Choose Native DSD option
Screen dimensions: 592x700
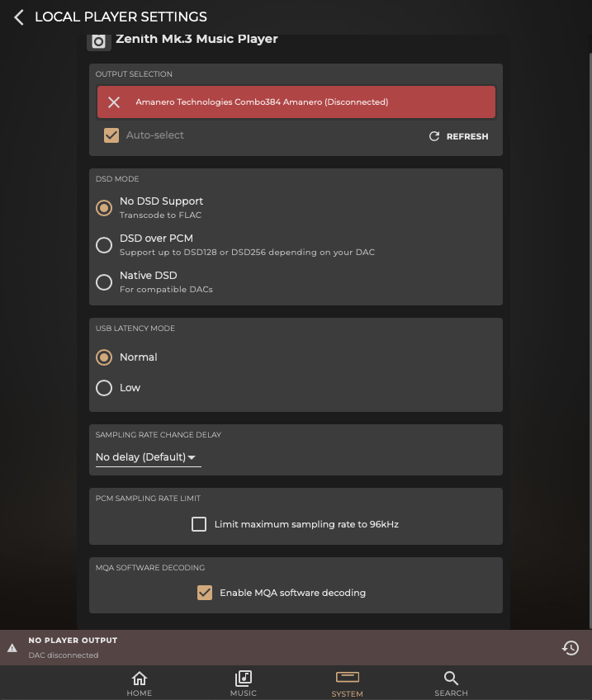pos(104,281)
